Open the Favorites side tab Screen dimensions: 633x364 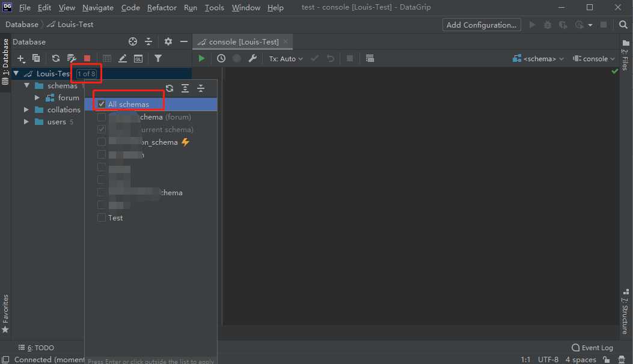5,314
